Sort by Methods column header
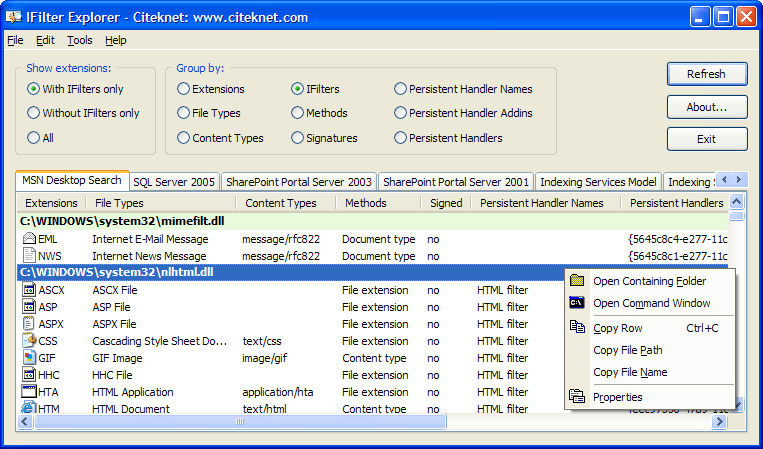This screenshot has width=763, height=449. (x=378, y=203)
